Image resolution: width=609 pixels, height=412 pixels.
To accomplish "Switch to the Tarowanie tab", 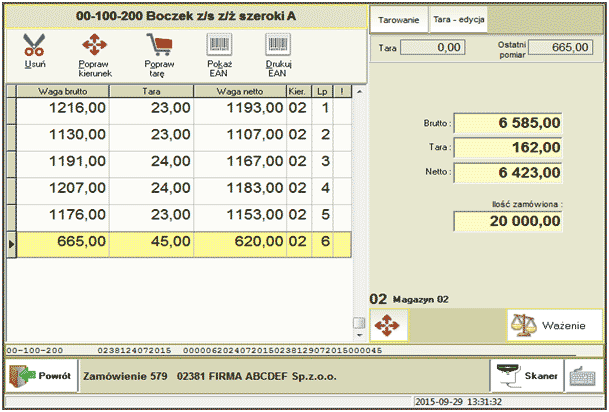I will click(398, 20).
